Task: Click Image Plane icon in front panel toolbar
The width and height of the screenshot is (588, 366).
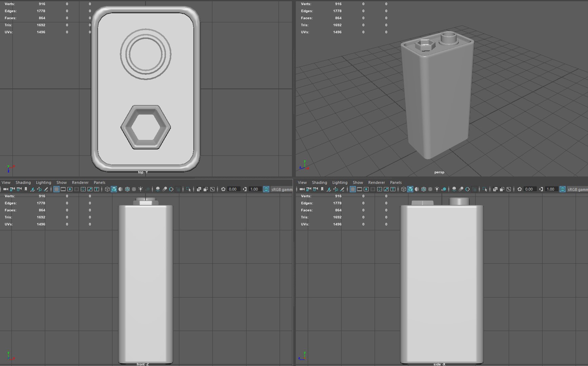Action: coord(32,189)
